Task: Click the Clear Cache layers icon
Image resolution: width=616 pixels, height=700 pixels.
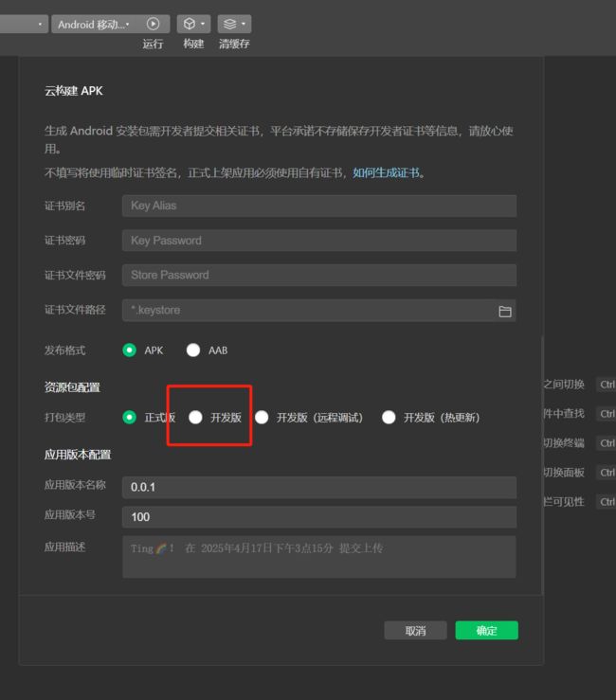Action: coord(229,24)
